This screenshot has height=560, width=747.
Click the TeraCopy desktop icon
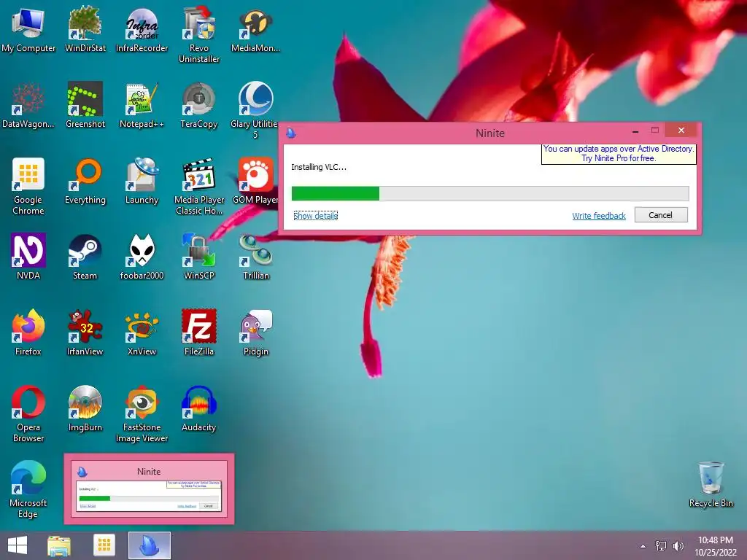tap(199, 106)
